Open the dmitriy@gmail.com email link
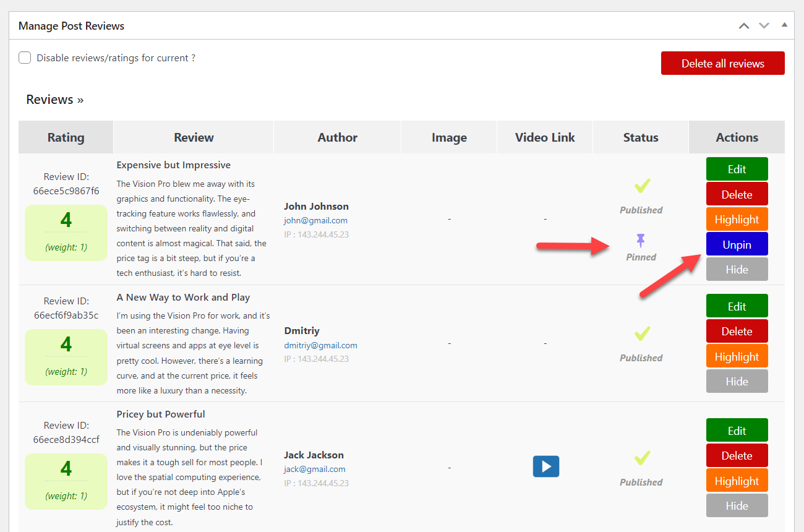Viewport: 804px width, 532px height. tap(320, 345)
